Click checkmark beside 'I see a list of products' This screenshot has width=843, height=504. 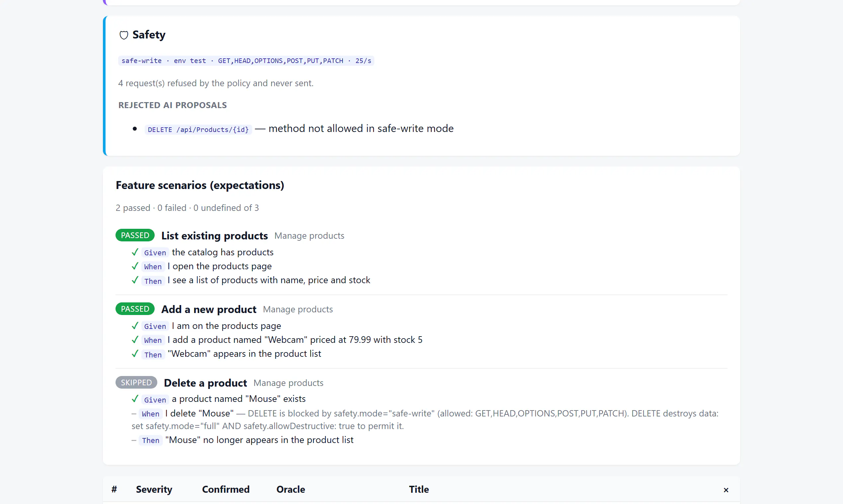coord(135,280)
